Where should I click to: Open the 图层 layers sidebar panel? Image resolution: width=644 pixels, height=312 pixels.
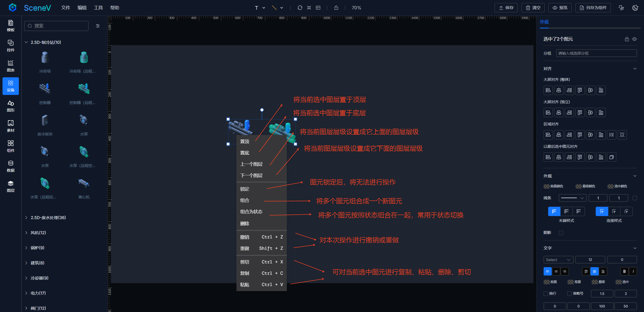point(11,186)
